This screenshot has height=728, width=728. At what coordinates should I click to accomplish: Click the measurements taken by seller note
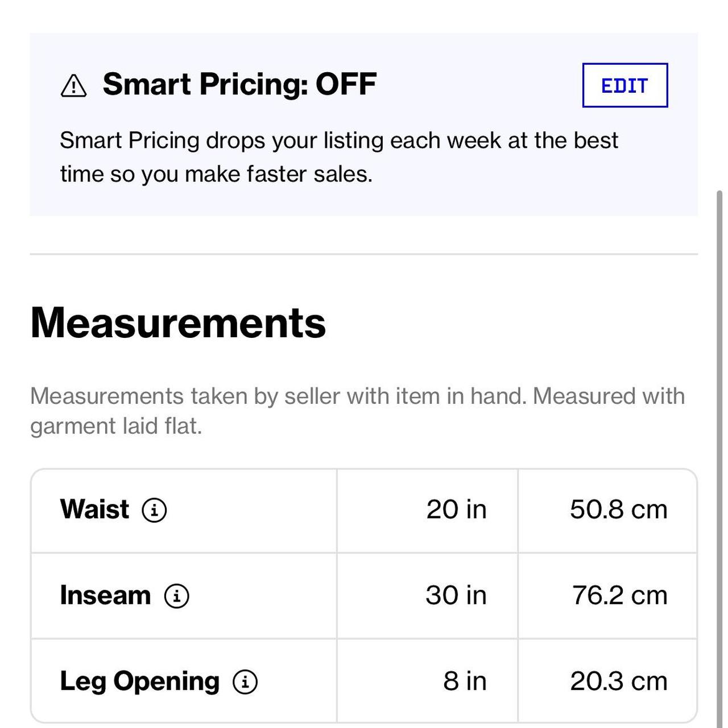point(357,411)
